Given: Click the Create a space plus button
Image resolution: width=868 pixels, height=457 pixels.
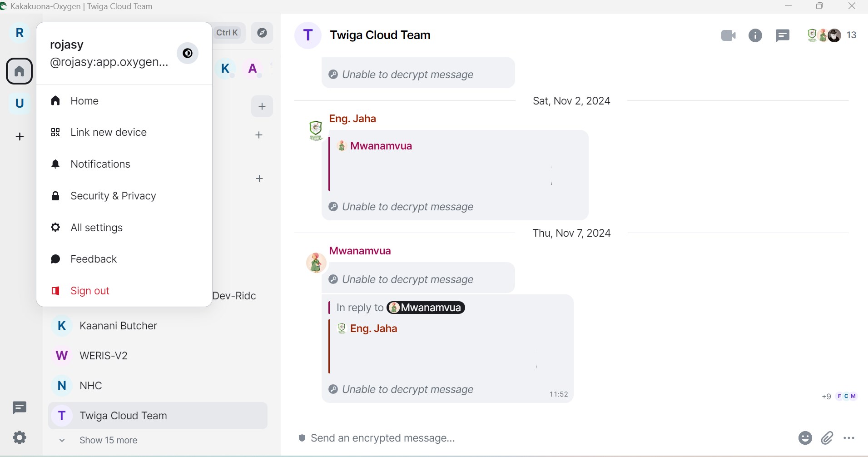Looking at the screenshot, I should (x=20, y=136).
